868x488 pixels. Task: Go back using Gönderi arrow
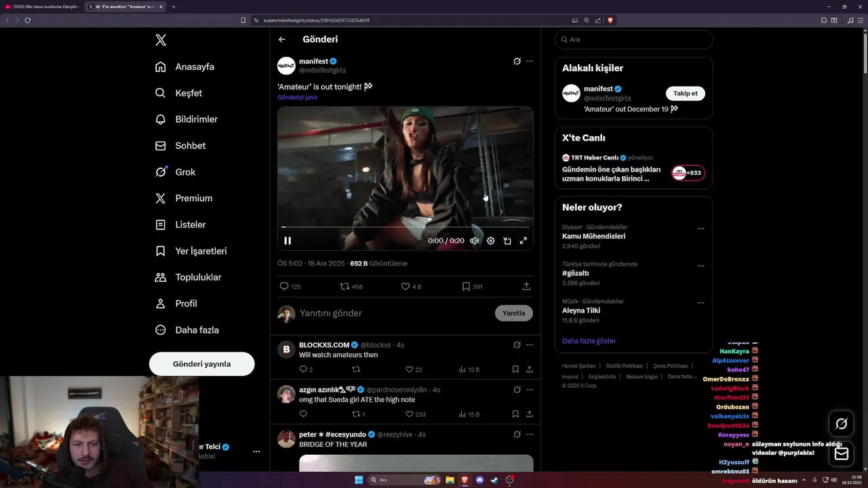click(x=282, y=39)
